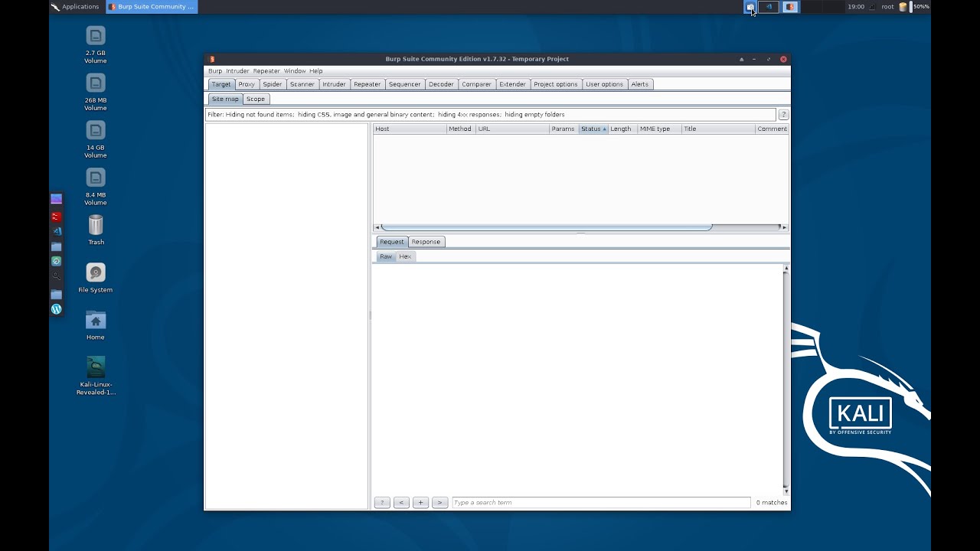Open the Applications menu in top panel
Image resolution: width=980 pixels, height=551 pixels.
(x=75, y=7)
